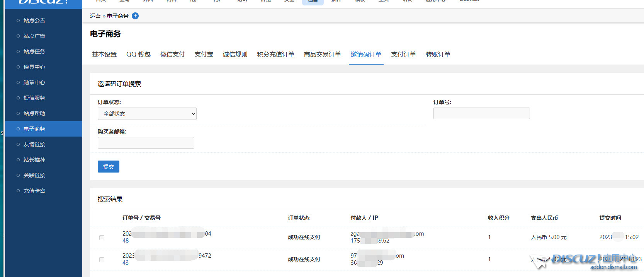The image size is (644, 277).
Task: Switch to the 积分充值订单 tab
Action: (x=276, y=55)
